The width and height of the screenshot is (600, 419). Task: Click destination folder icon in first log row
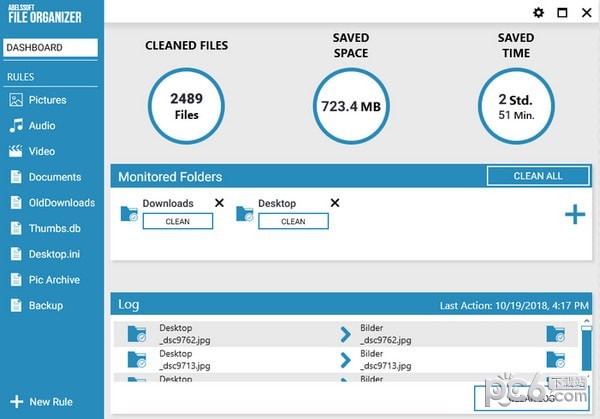point(555,334)
